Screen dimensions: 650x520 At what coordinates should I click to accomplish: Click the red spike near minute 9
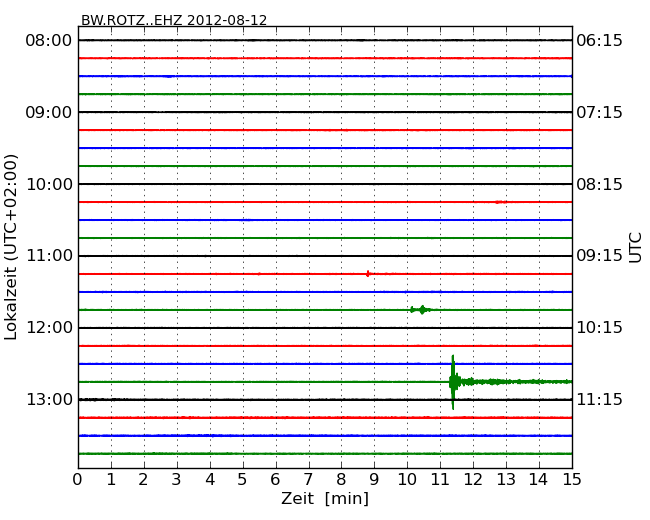coord(368,274)
